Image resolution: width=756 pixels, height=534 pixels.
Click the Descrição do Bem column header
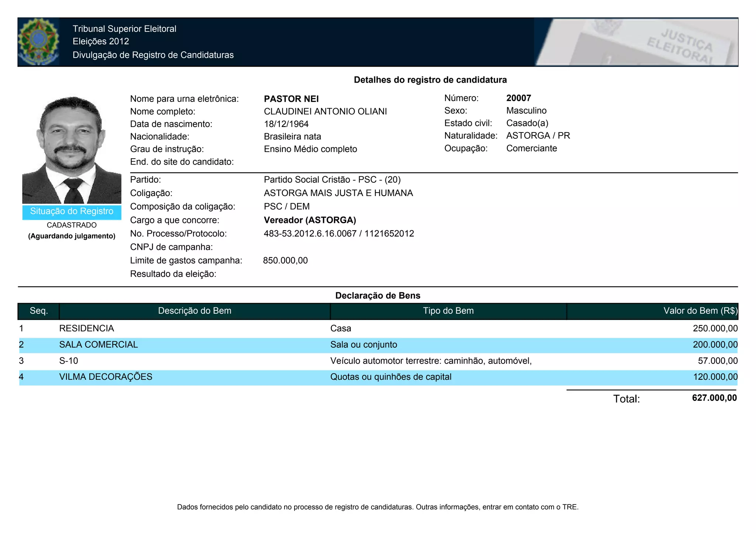click(x=195, y=311)
